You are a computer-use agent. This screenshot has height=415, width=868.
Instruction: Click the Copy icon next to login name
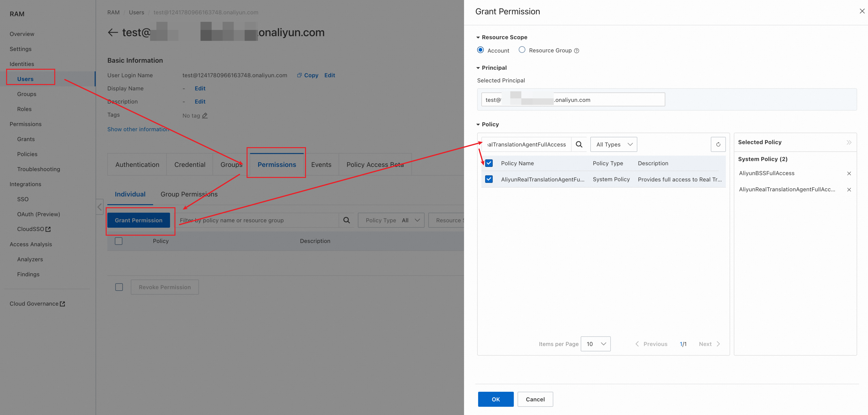pyautogui.click(x=299, y=75)
